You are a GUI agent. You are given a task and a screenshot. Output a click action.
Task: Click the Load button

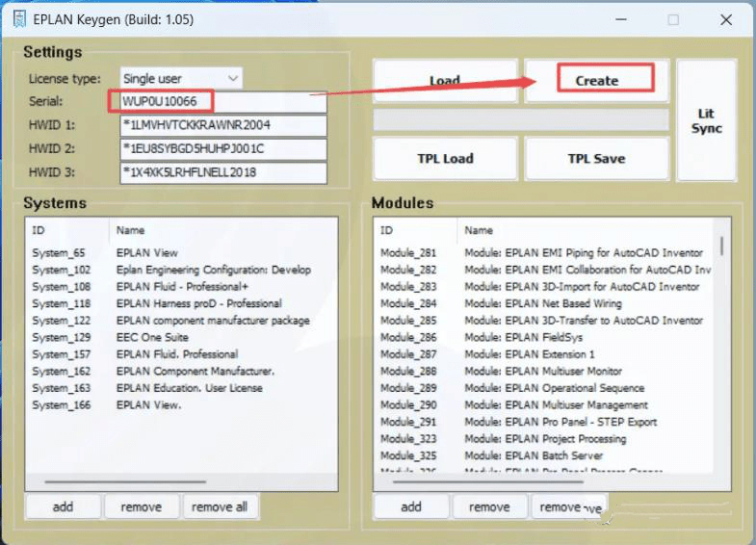click(x=445, y=81)
